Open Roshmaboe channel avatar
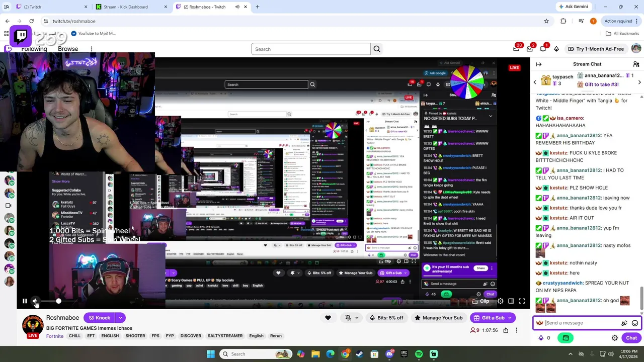This screenshot has width=644, height=362. [33, 325]
